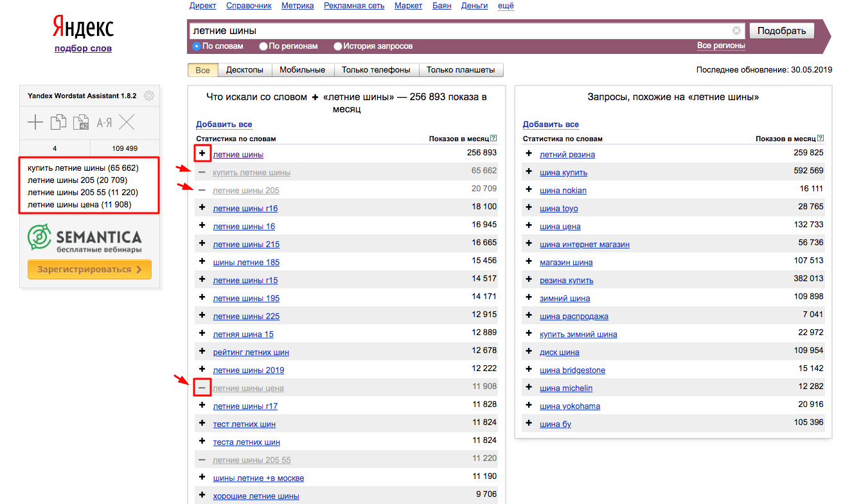Open 'Рекламная сеть' in top navigation
852x504 pixels.
click(354, 6)
